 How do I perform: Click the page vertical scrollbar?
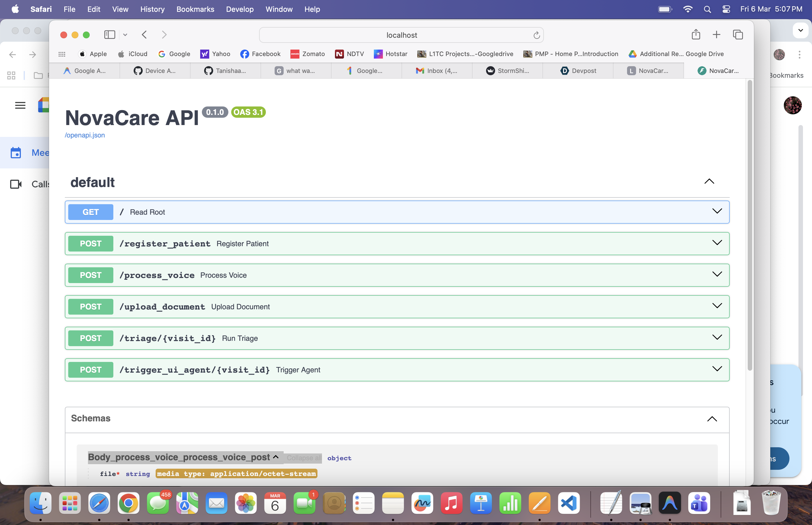[750, 225]
